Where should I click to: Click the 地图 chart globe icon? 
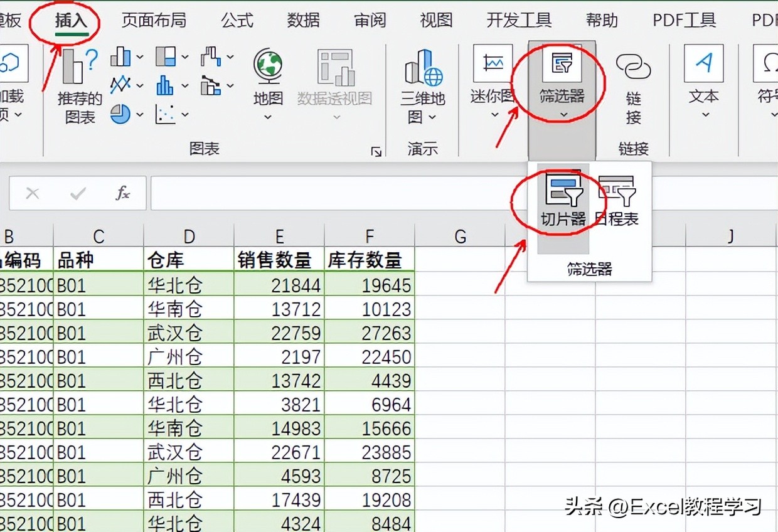(x=268, y=66)
